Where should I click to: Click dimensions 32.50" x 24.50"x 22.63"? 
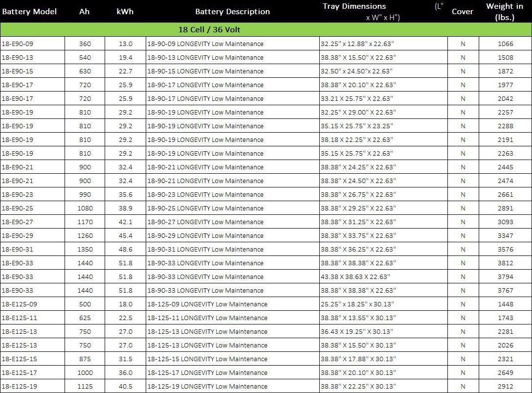point(356,71)
